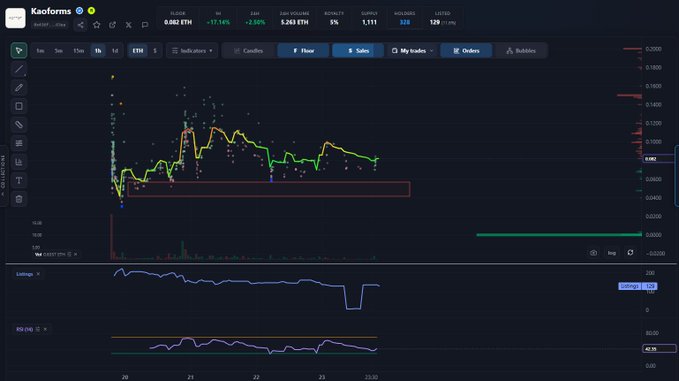
Task: Toggle Sales dots on chart
Action: pos(353,51)
